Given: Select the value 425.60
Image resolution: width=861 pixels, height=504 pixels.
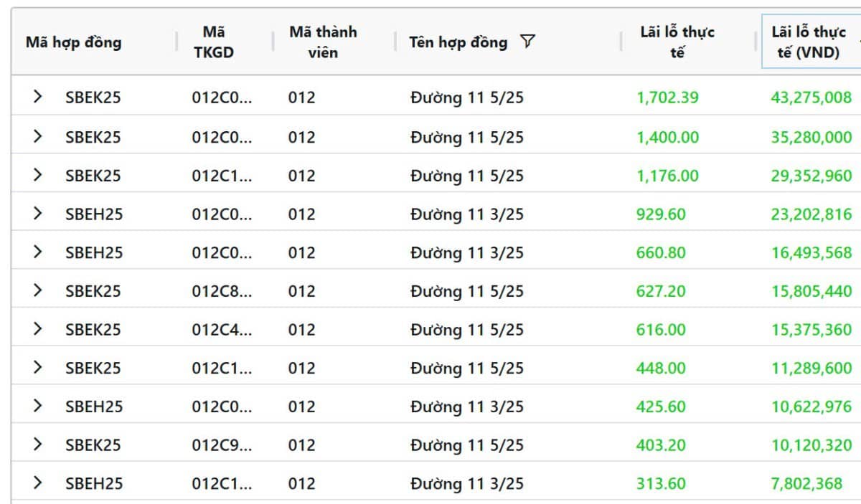Looking at the screenshot, I should pos(661,406).
